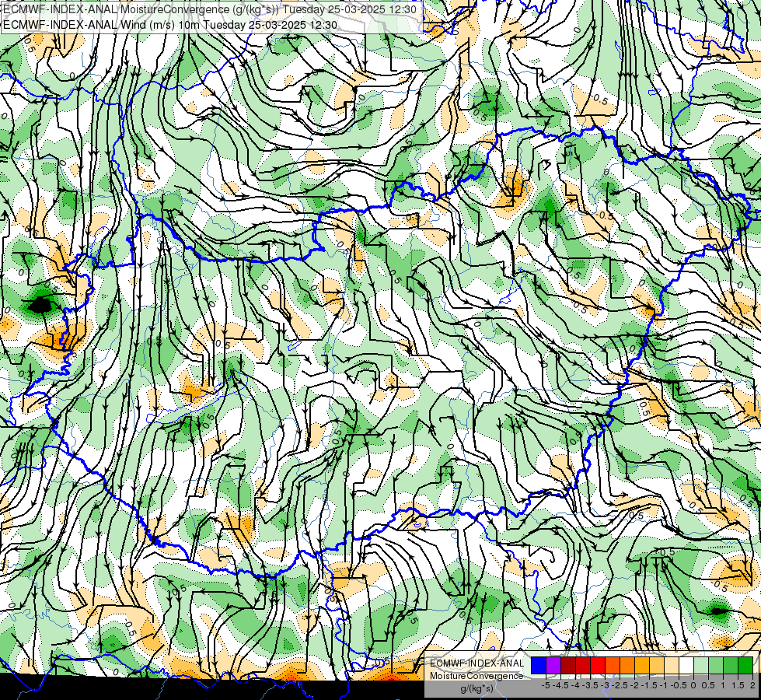Click the legend tick label -5
761x700 pixels.
(x=546, y=685)
